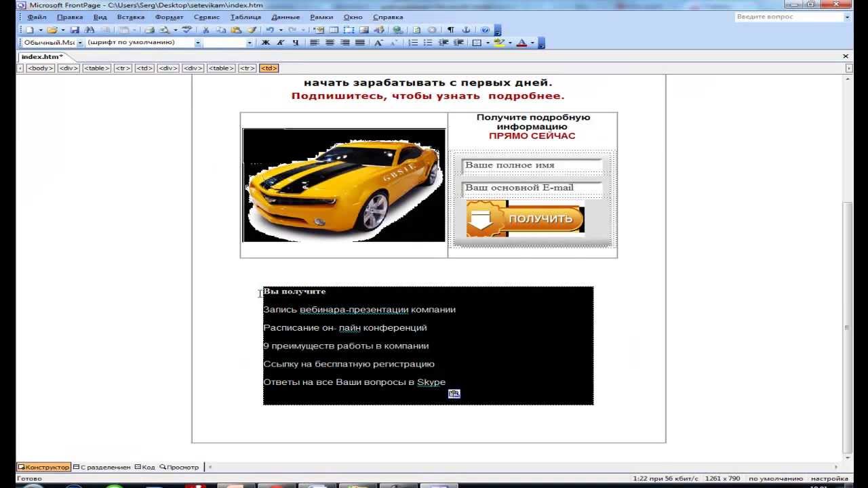Center-align the text
This screenshot has width=868, height=488.
tap(330, 43)
